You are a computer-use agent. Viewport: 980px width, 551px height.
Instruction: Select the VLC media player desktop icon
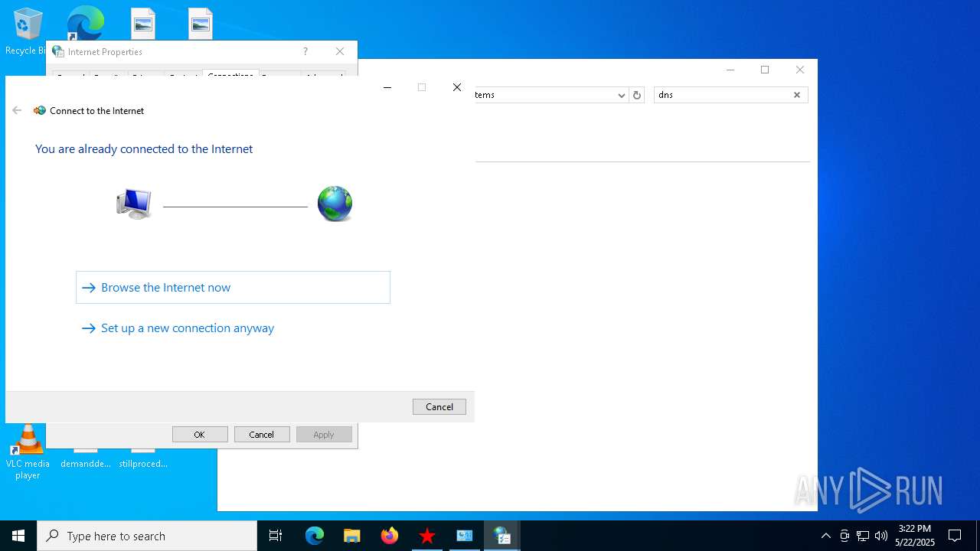[28, 452]
